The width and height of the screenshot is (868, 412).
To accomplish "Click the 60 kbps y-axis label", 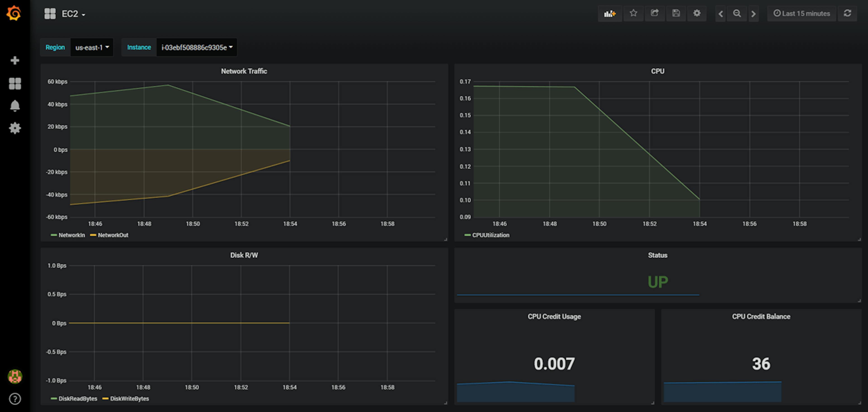I will [x=57, y=82].
